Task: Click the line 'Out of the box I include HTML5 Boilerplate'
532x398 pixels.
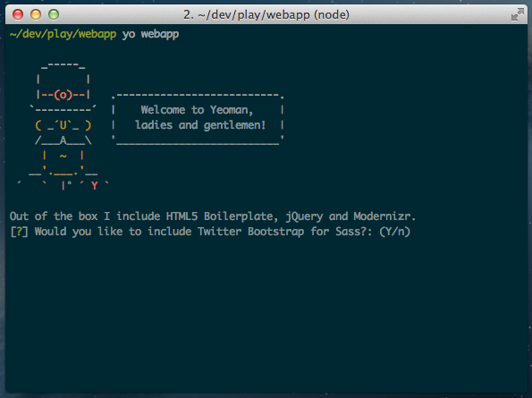Action: pos(213,216)
